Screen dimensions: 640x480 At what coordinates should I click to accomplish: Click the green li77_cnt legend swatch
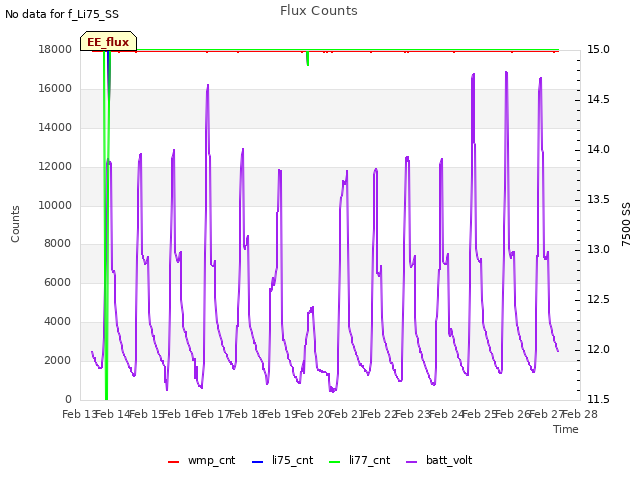coord(334,462)
